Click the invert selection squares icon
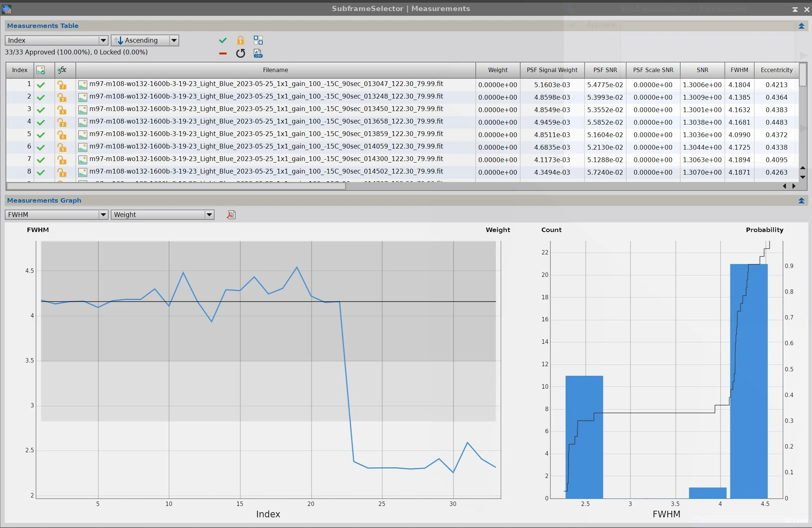This screenshot has height=528, width=812. [x=258, y=40]
